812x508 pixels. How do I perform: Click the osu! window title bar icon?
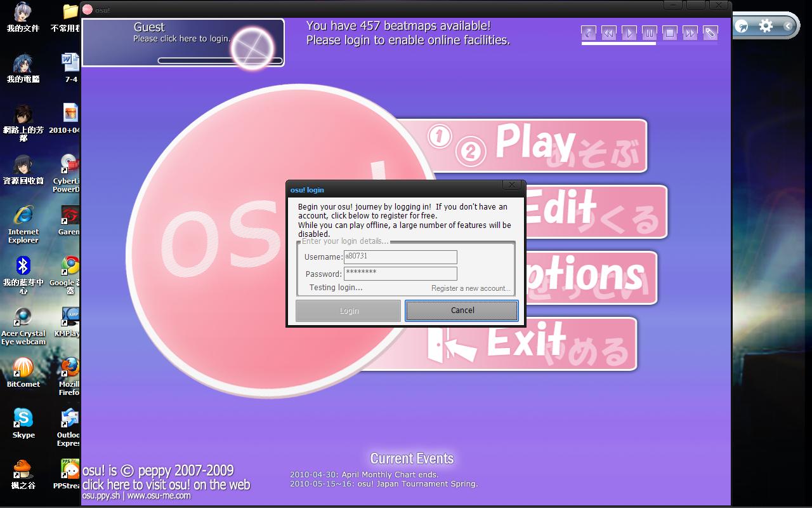88,10
